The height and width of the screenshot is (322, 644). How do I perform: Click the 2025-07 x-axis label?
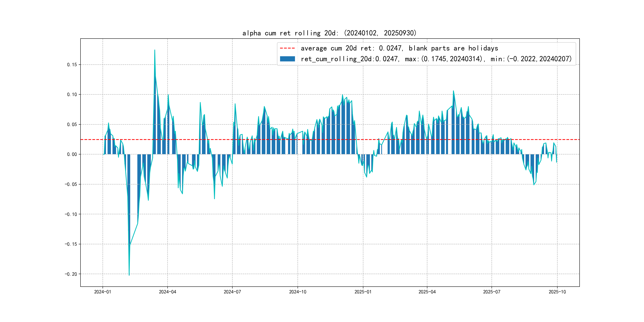pos(492,292)
